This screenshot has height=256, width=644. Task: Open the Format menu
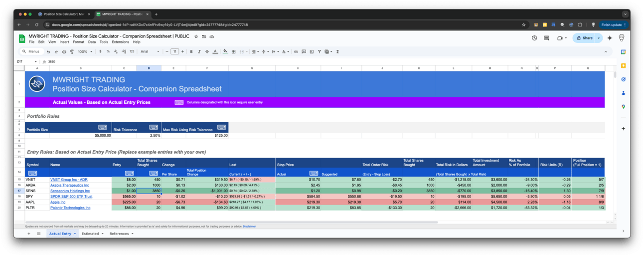tap(79, 42)
